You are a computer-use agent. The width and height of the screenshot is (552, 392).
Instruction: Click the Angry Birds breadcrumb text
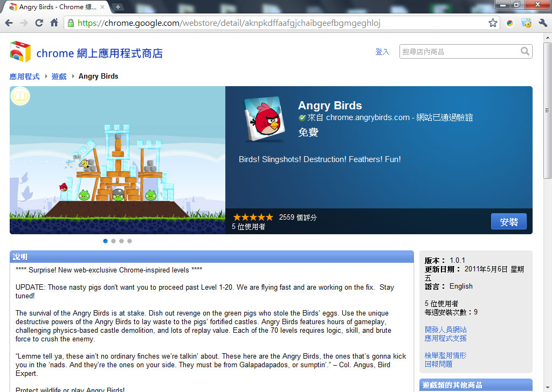[98, 76]
